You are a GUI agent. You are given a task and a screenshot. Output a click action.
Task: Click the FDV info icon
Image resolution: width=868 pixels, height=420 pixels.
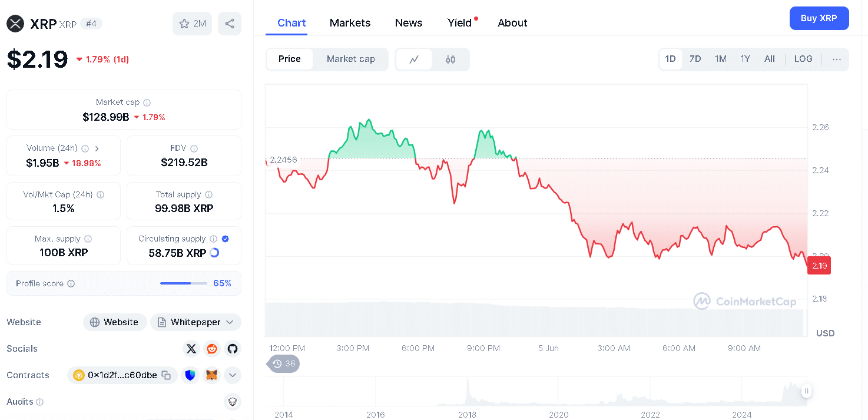point(194,148)
